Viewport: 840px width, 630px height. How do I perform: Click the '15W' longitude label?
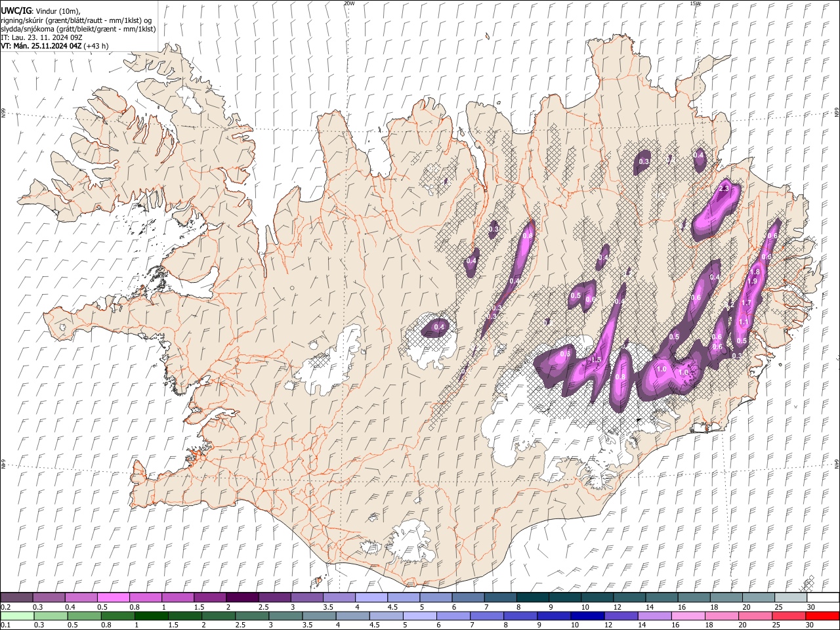coord(694,3)
